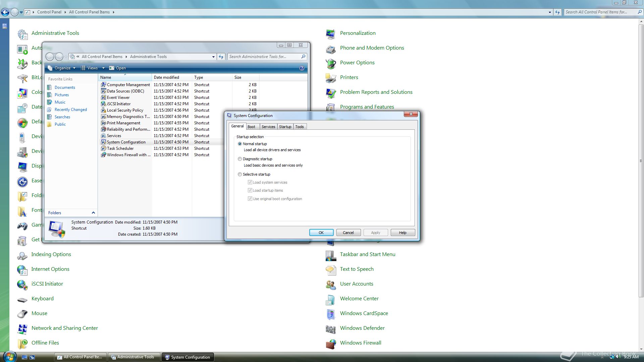This screenshot has width=644, height=362.
Task: Click Open in Administrative Tools toolbar
Action: tap(117, 68)
